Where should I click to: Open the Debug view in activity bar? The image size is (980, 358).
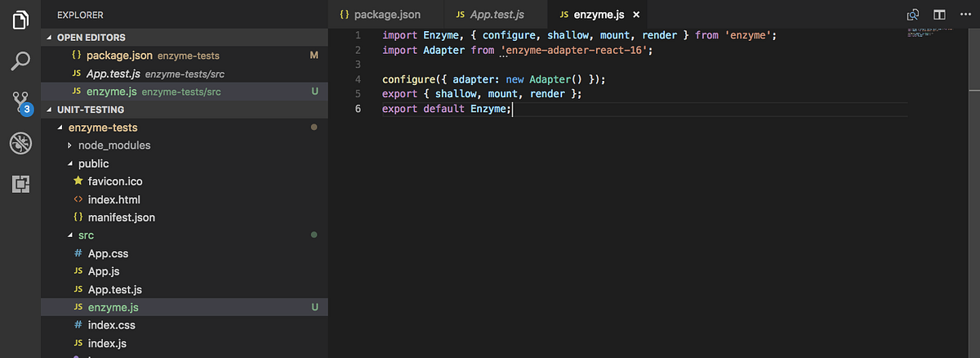20,144
